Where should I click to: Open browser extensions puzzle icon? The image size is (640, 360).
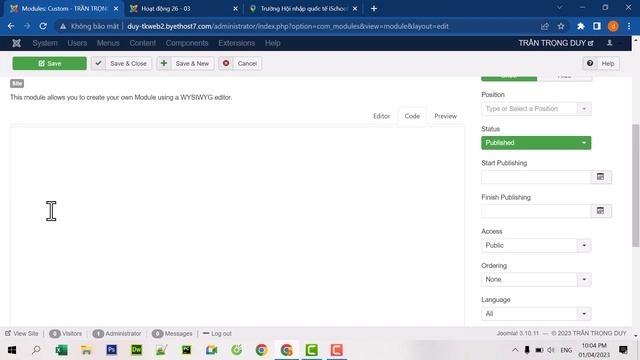click(580, 26)
